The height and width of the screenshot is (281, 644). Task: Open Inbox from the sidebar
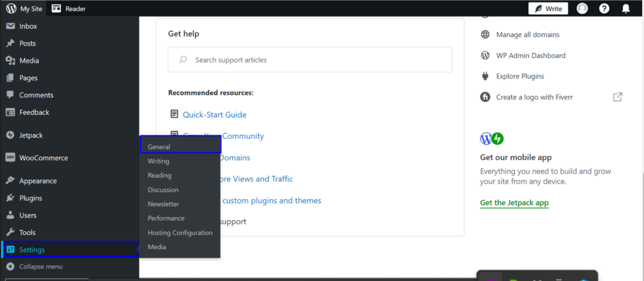[28, 26]
